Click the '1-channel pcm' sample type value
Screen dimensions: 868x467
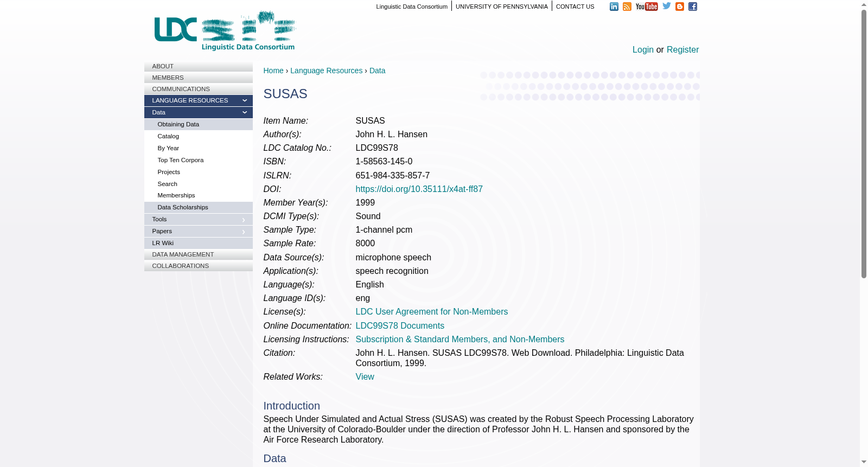384,230
